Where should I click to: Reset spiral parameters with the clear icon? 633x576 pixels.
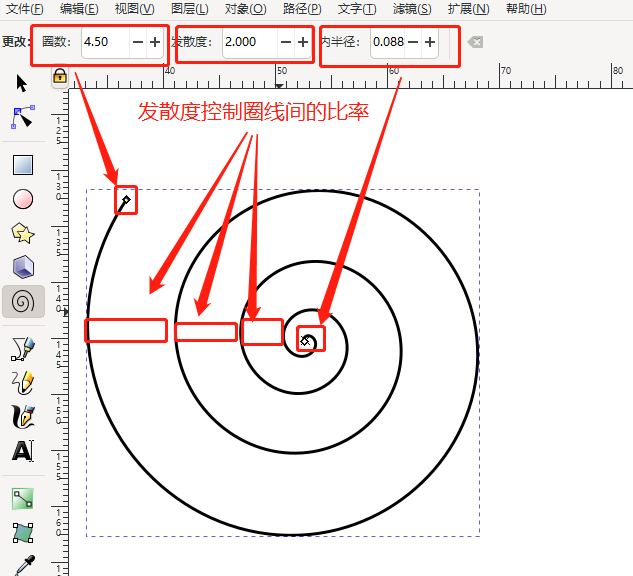(475, 42)
